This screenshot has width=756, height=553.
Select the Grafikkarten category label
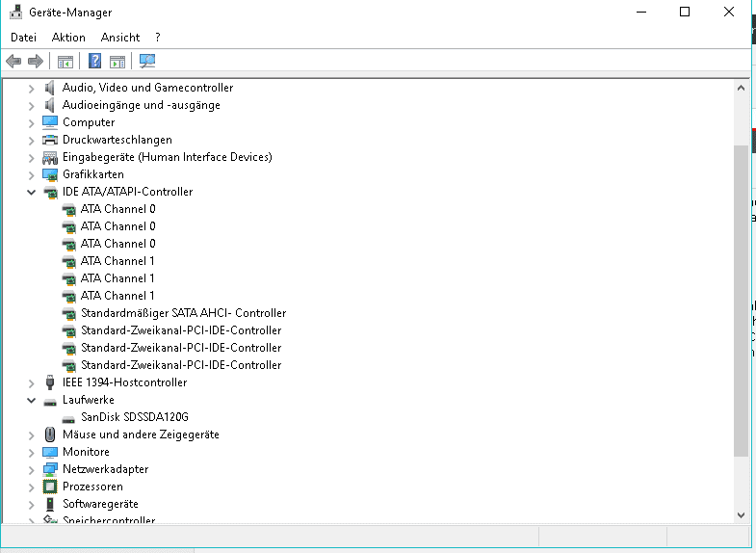(93, 174)
